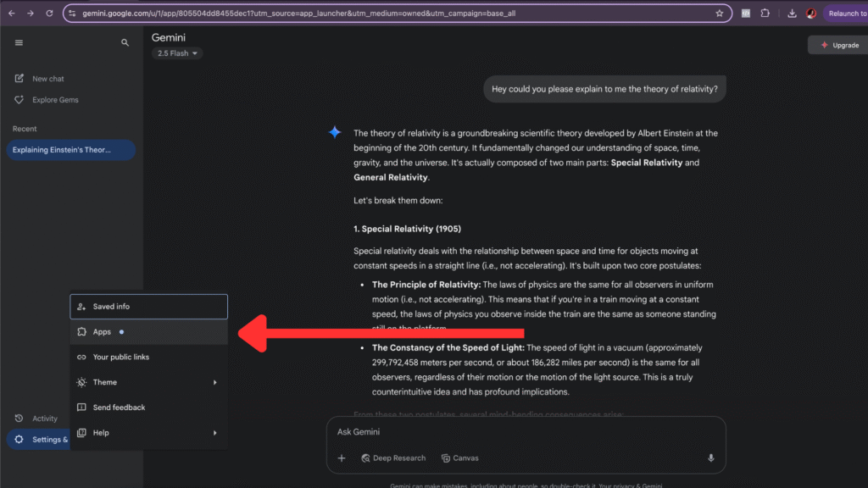The width and height of the screenshot is (868, 488).
Task: Click Relaunch to update button
Action: coord(846,14)
